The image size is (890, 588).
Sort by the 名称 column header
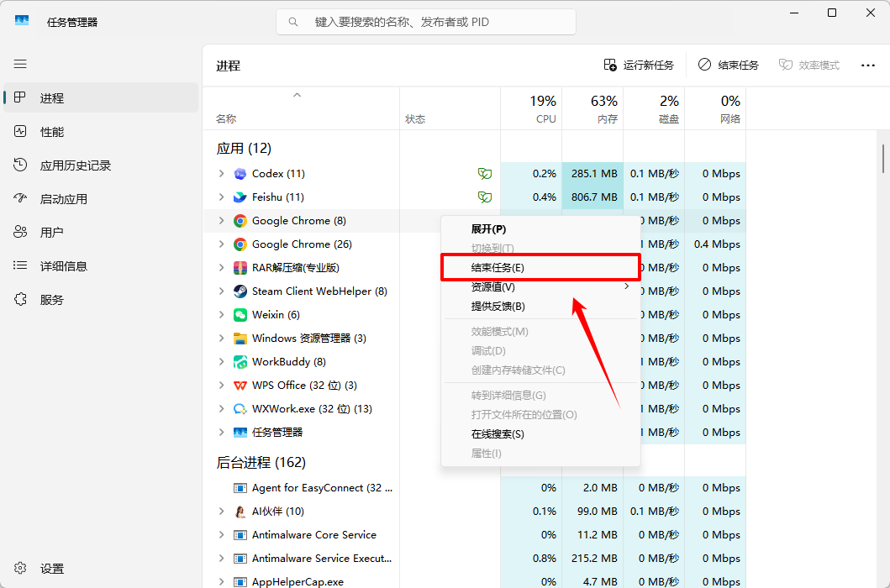301,109
